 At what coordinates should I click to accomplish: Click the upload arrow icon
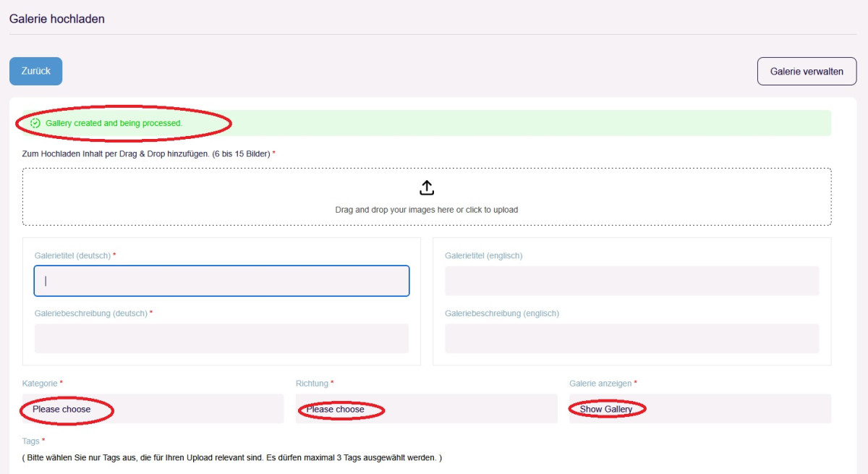[427, 188]
